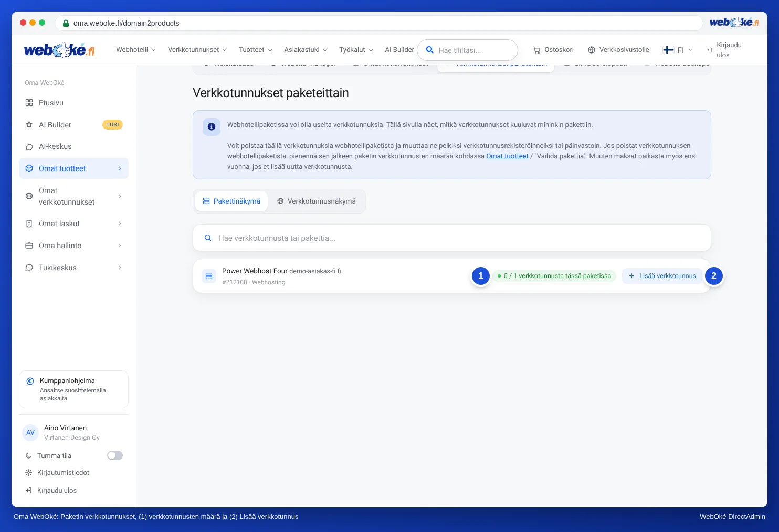Expand Tukikeskus chevron in sidebar
The width and height of the screenshot is (779, 532).
coord(120,268)
